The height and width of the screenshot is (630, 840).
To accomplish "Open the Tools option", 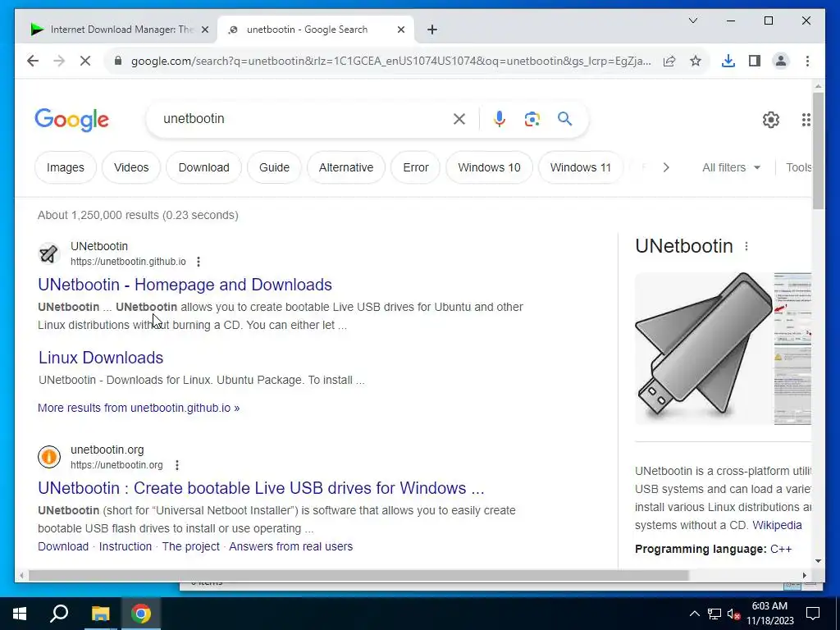I will pos(799,167).
